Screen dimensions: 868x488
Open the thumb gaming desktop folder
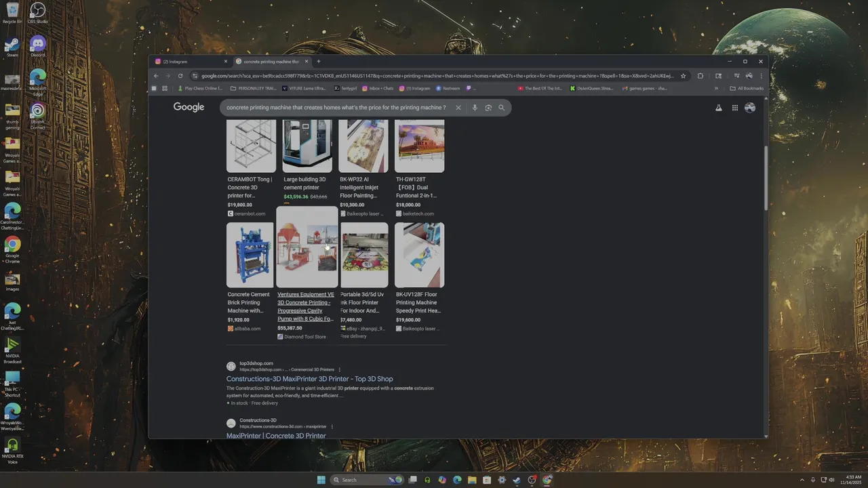[x=12, y=115]
